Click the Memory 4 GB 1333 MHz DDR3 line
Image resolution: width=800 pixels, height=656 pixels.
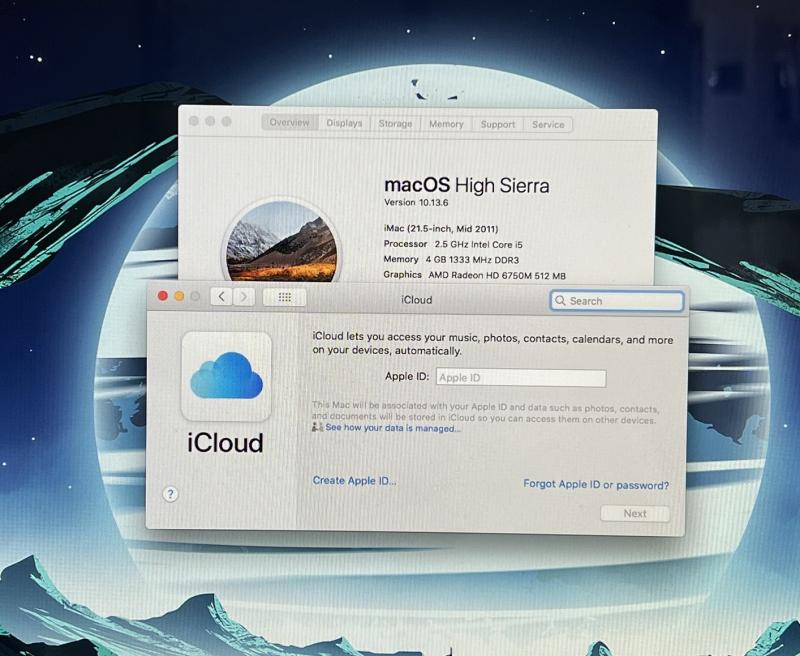point(452,260)
